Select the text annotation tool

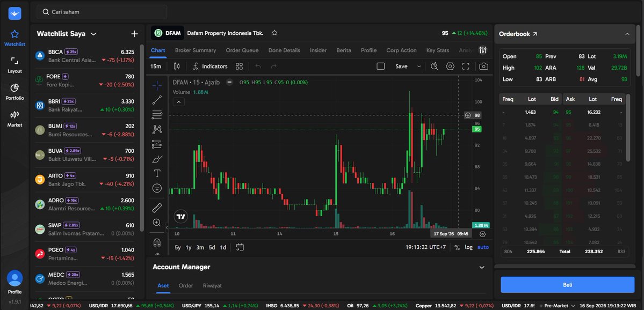(x=157, y=173)
